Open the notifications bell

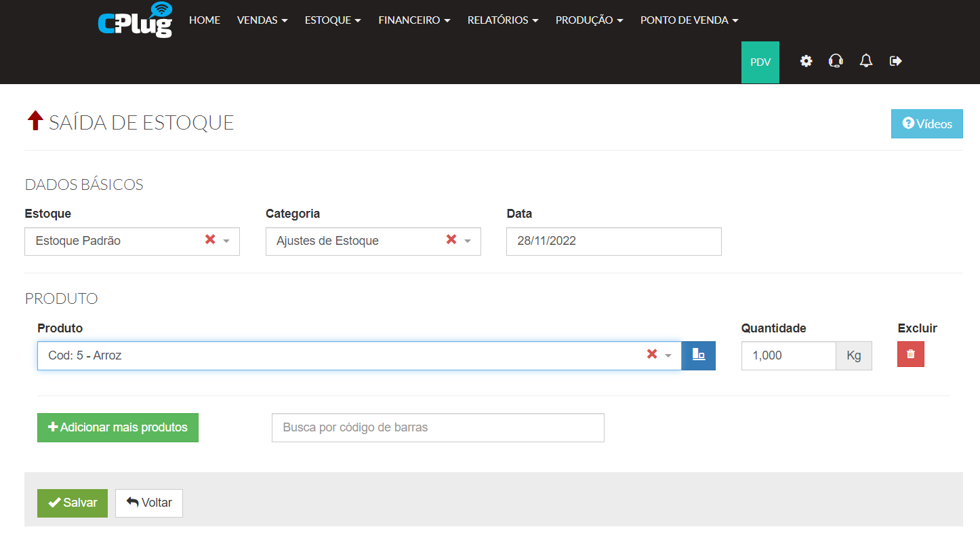pyautogui.click(x=865, y=61)
